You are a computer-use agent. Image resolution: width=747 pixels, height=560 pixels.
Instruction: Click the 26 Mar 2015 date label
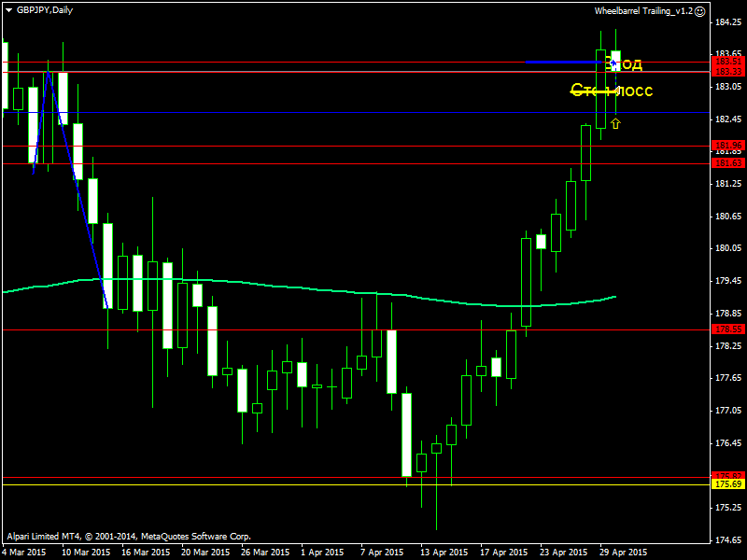tap(265, 553)
